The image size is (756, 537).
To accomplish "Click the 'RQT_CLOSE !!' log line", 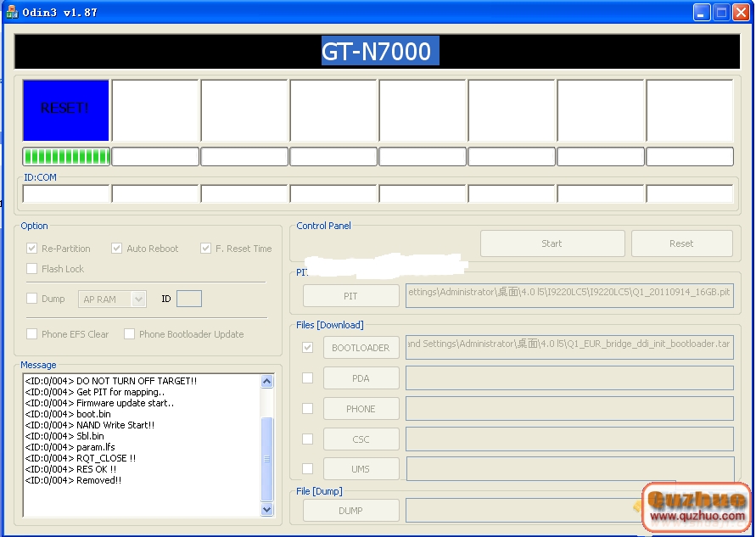I will pos(80,458).
